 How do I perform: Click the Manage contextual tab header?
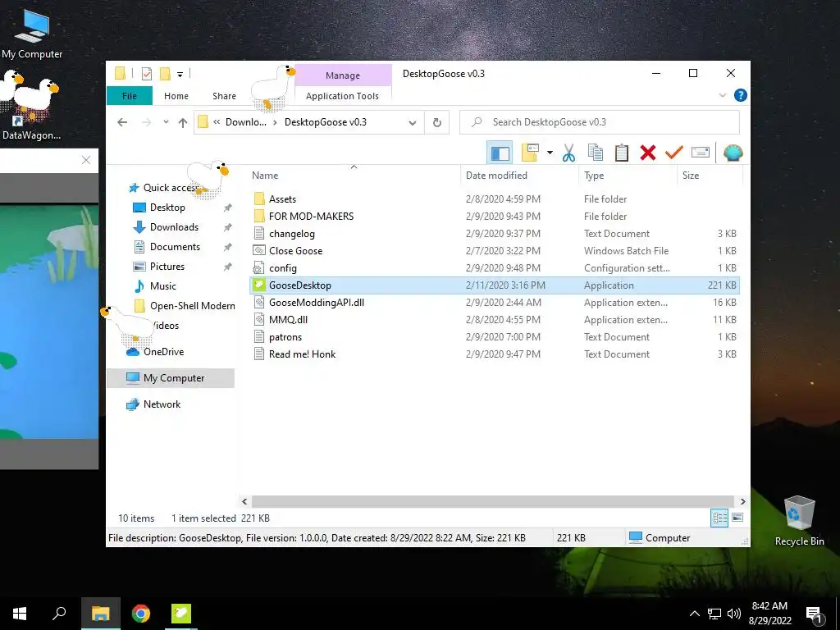pyautogui.click(x=343, y=75)
